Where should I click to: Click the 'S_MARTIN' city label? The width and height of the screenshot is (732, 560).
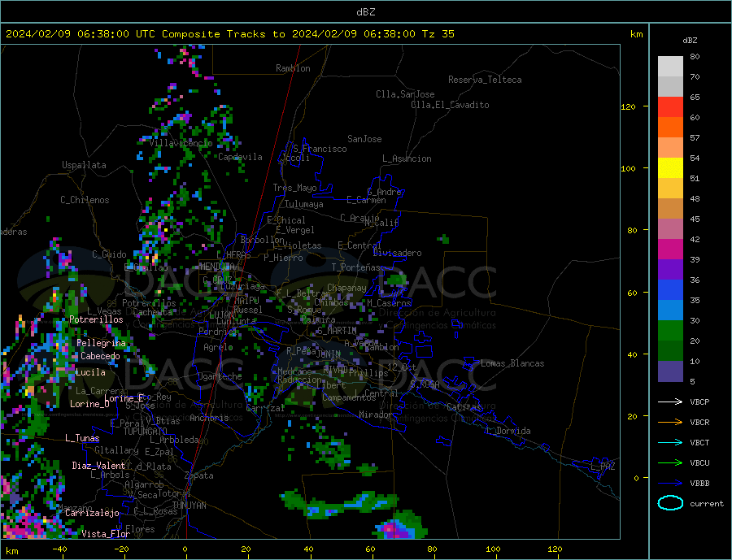click(x=337, y=331)
